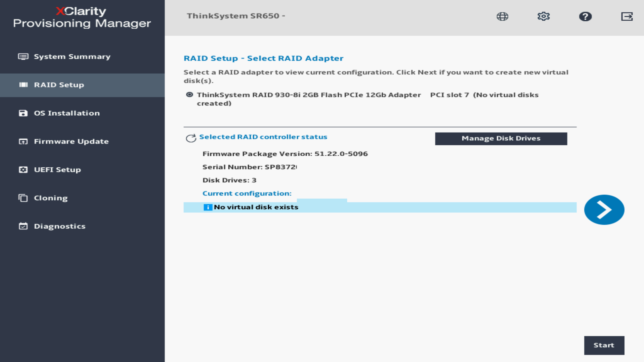Click the OS Installation disk icon
This screenshot has width=644, height=362.
pyautogui.click(x=23, y=113)
